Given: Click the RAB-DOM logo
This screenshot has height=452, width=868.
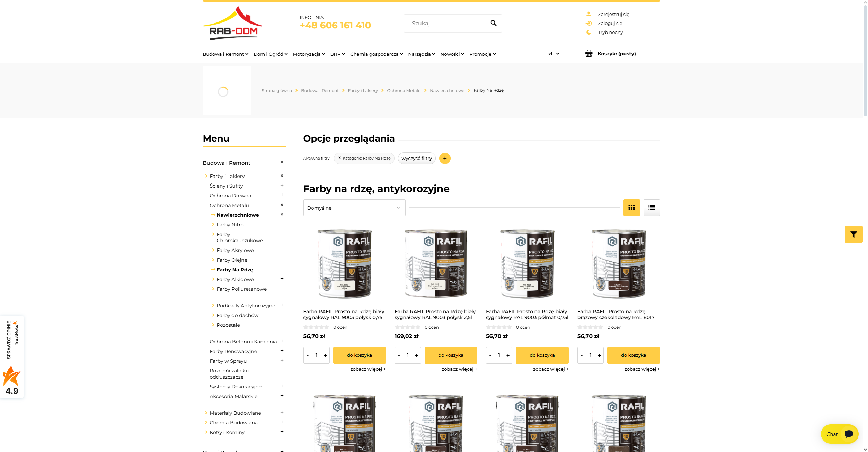Looking at the screenshot, I should point(232,24).
